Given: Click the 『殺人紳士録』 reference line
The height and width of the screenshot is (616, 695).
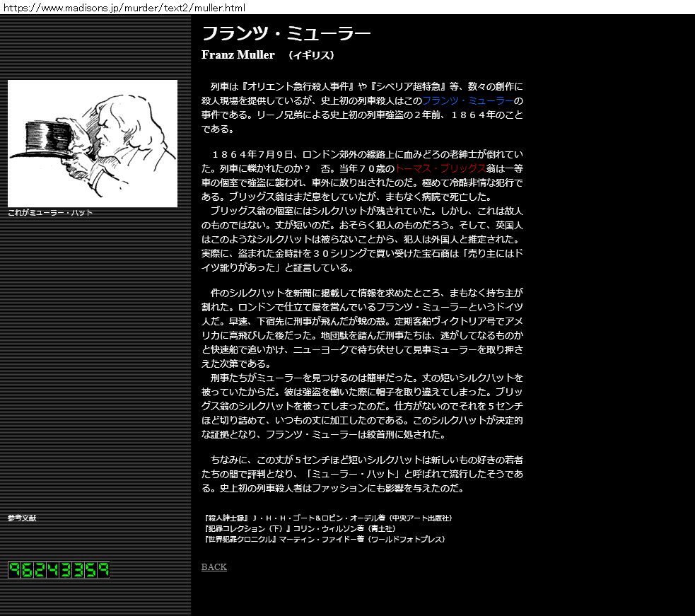Looking at the screenshot, I should pos(327,518).
